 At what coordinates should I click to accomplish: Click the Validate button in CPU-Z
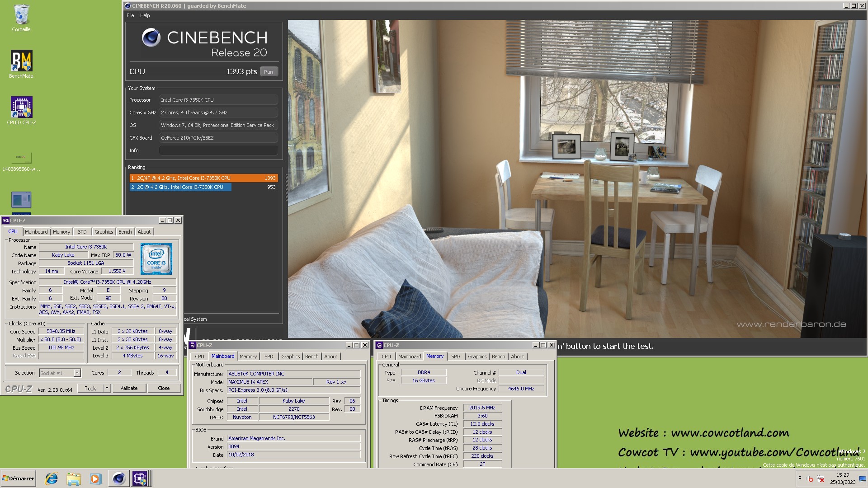[x=129, y=388]
